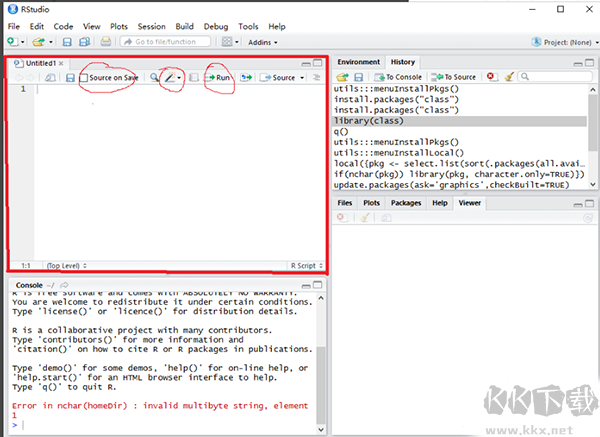Click the Open File folder icon
Image resolution: width=600 pixels, height=437 pixels.
coord(38,41)
